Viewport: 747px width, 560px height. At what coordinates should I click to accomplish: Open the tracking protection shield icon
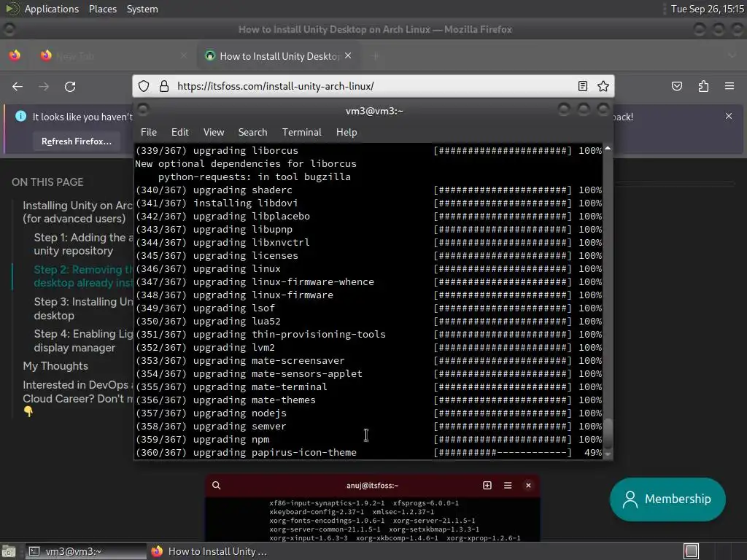coord(144,86)
